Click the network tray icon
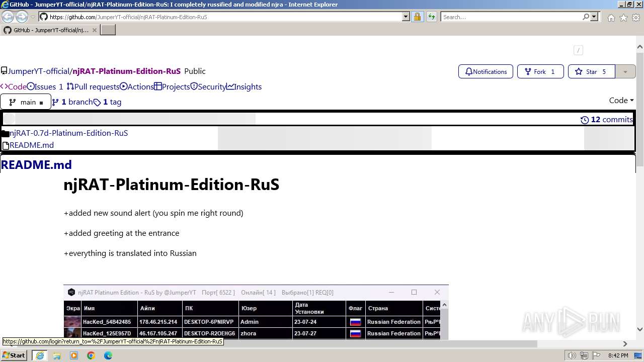644x362 pixels. tap(584, 355)
